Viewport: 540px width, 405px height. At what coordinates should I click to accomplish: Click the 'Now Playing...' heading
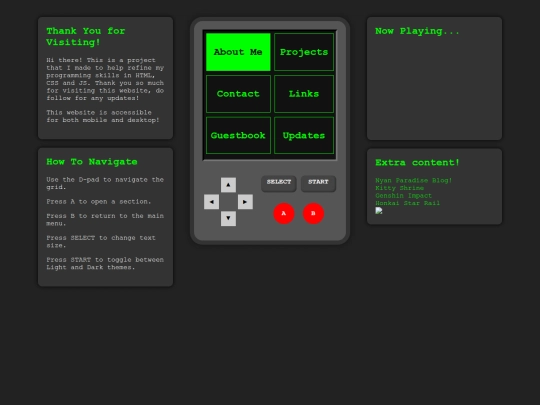[417, 31]
